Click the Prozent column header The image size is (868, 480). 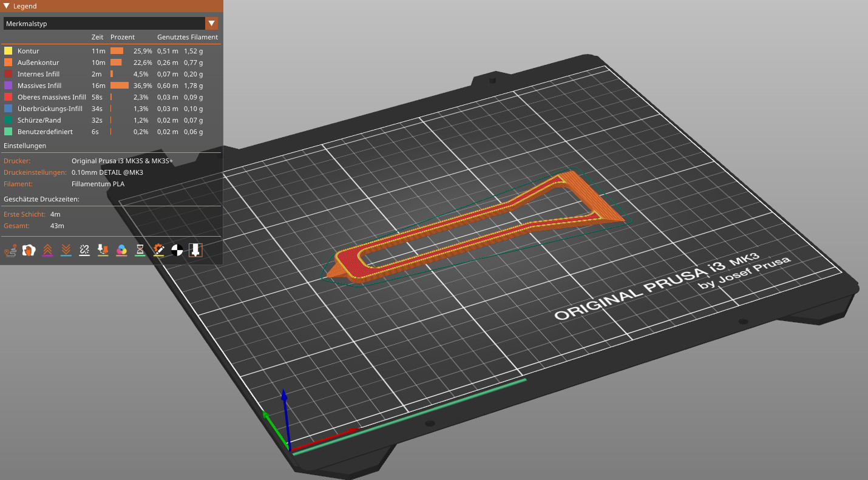click(x=123, y=38)
